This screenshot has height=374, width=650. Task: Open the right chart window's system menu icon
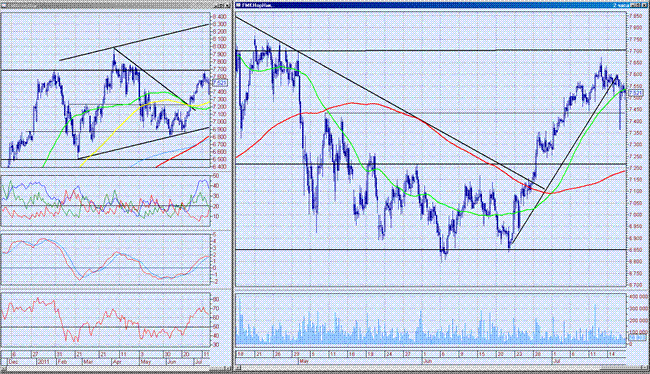[x=238, y=5]
